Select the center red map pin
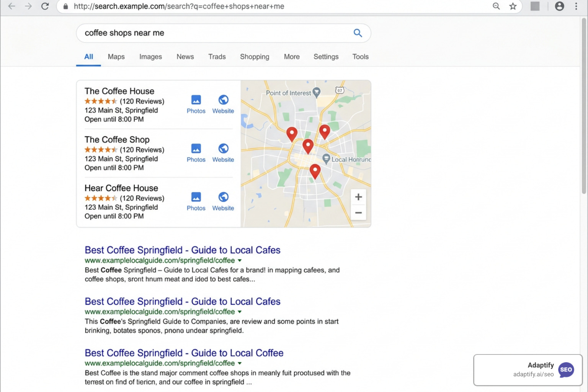This screenshot has height=392, width=588. [x=308, y=146]
